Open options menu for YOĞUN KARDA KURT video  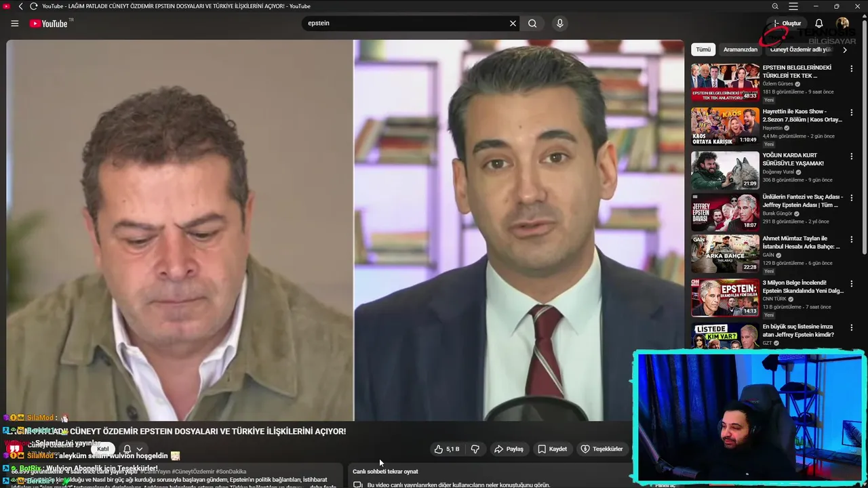coord(852,157)
